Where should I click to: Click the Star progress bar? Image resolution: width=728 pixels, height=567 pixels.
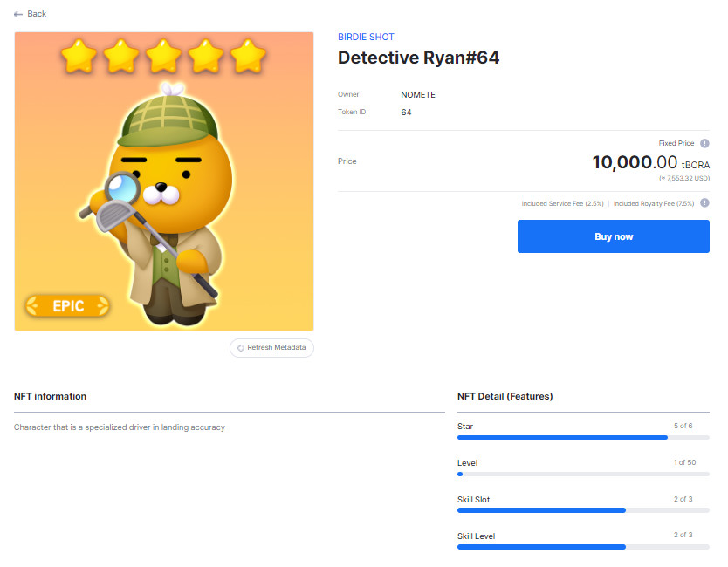pos(583,438)
